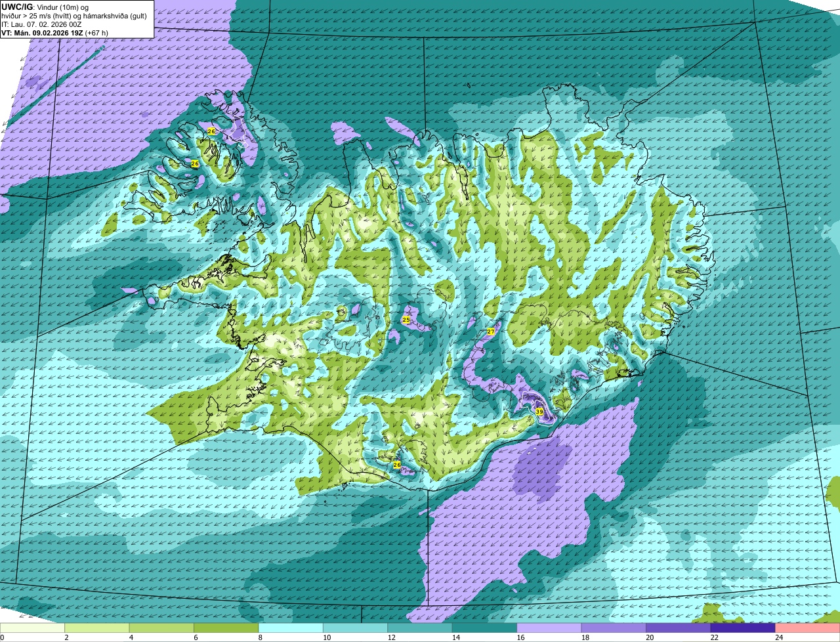Click the legend scale number 4
Image resolution: width=840 pixels, height=642 pixels.
(x=131, y=637)
